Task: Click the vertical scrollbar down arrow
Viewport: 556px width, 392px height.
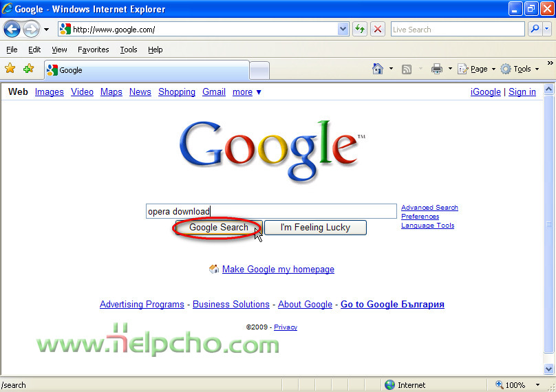Action: click(548, 369)
